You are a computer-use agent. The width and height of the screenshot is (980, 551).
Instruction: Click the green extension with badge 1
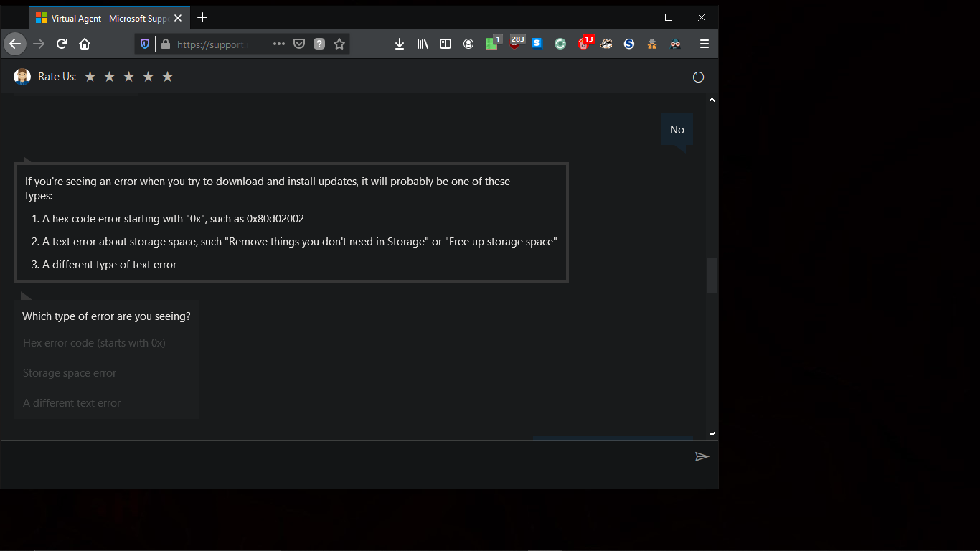(492, 43)
